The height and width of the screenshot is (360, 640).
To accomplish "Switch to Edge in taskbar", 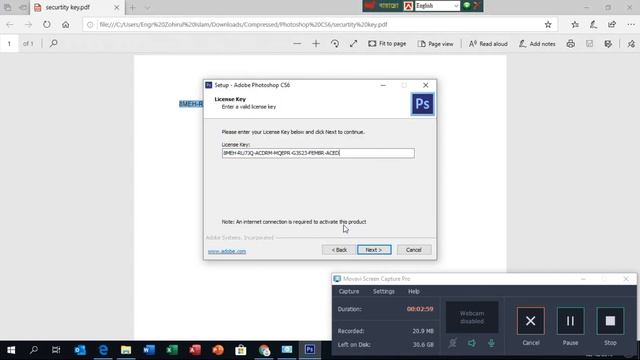I will click(x=103, y=350).
